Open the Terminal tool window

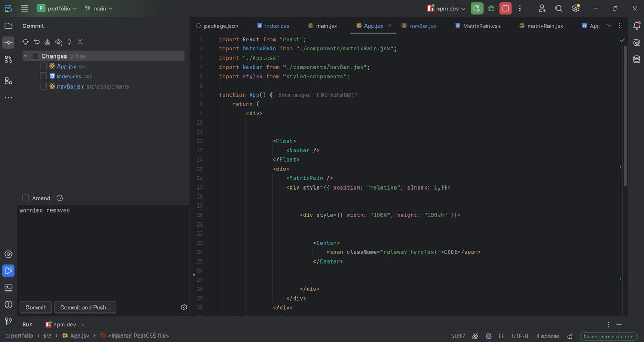click(9, 287)
